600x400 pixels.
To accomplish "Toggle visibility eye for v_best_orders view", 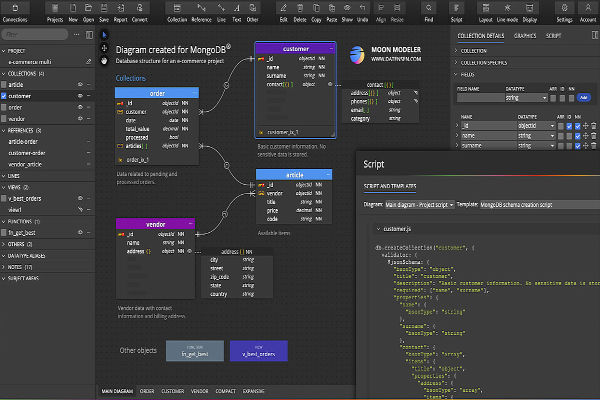I will (x=80, y=198).
